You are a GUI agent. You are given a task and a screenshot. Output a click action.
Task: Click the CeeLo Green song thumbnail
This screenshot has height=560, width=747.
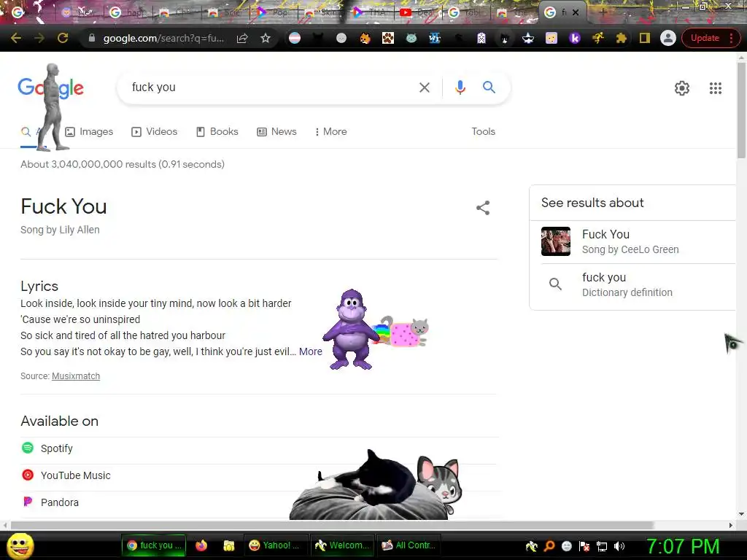coord(555,241)
